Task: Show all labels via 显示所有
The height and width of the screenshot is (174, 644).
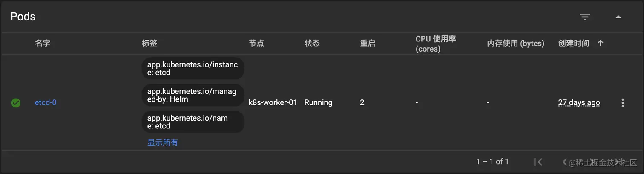Action: click(x=163, y=142)
